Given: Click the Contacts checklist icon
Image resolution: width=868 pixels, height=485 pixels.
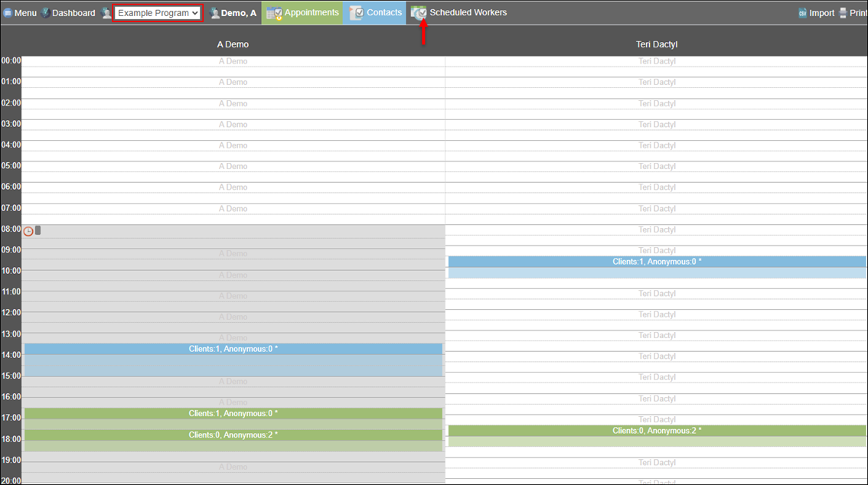Looking at the screenshot, I should (356, 13).
